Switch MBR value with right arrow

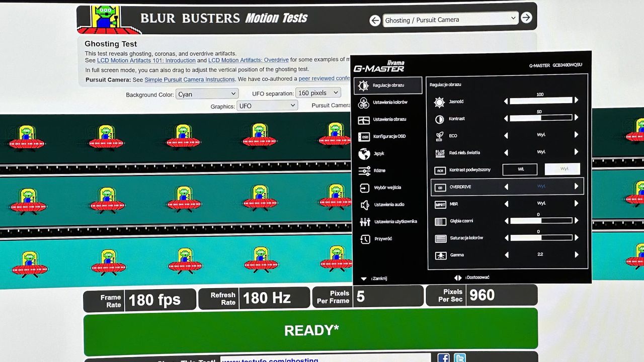pyautogui.click(x=577, y=204)
